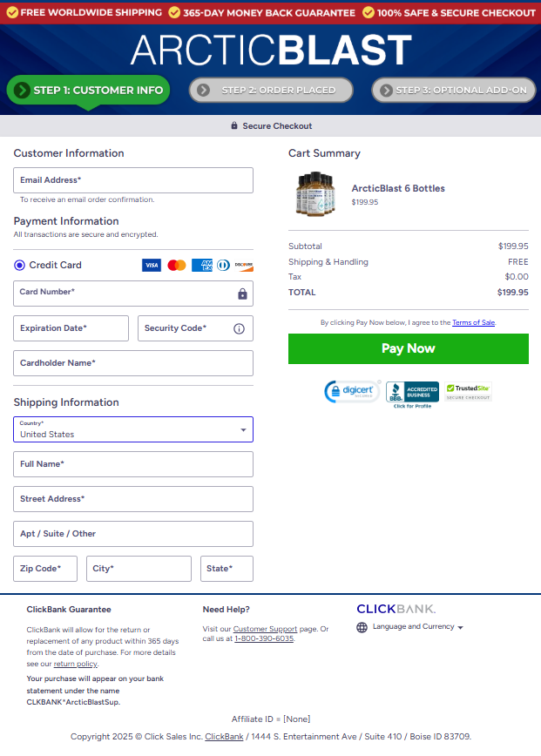The image size is (541, 756).
Task: Open the Country dropdown
Action: click(133, 429)
